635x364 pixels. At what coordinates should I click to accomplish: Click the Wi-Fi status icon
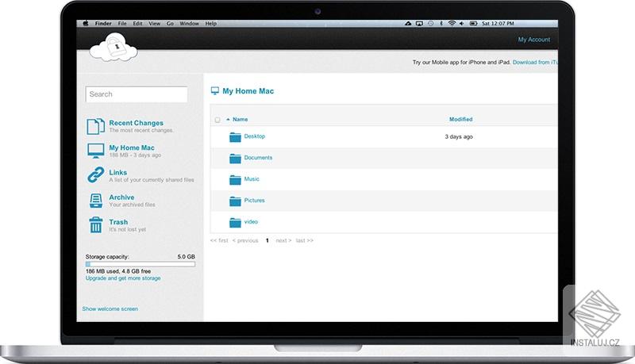(x=452, y=24)
